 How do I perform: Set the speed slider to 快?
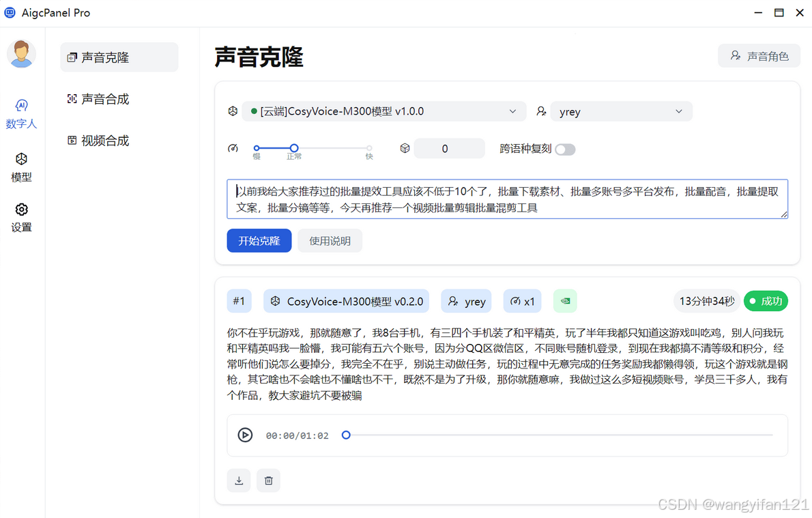(369, 148)
